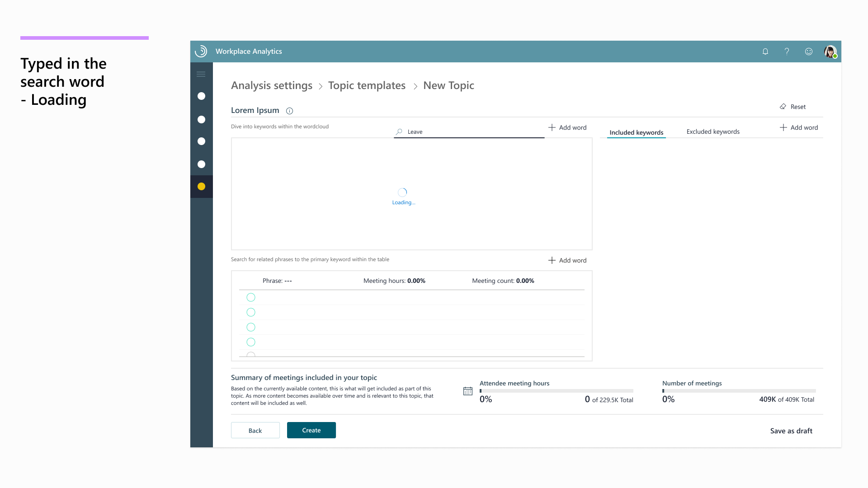
Task: Open the notifications bell
Action: tap(765, 52)
